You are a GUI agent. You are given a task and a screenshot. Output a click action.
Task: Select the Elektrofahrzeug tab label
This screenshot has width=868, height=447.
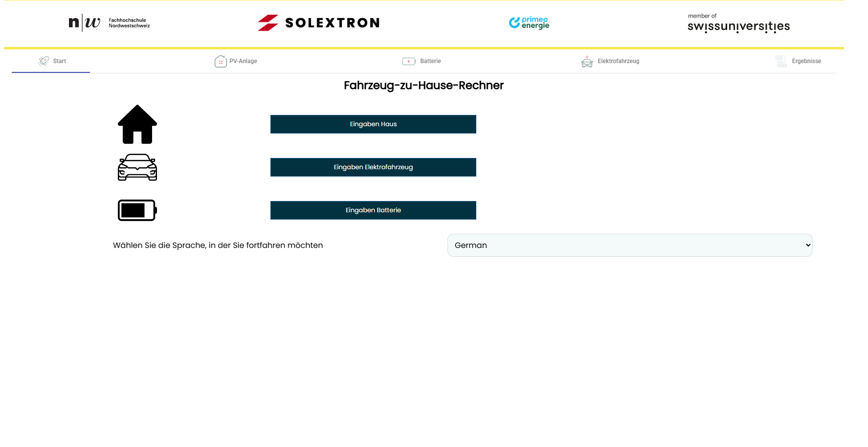coord(618,61)
